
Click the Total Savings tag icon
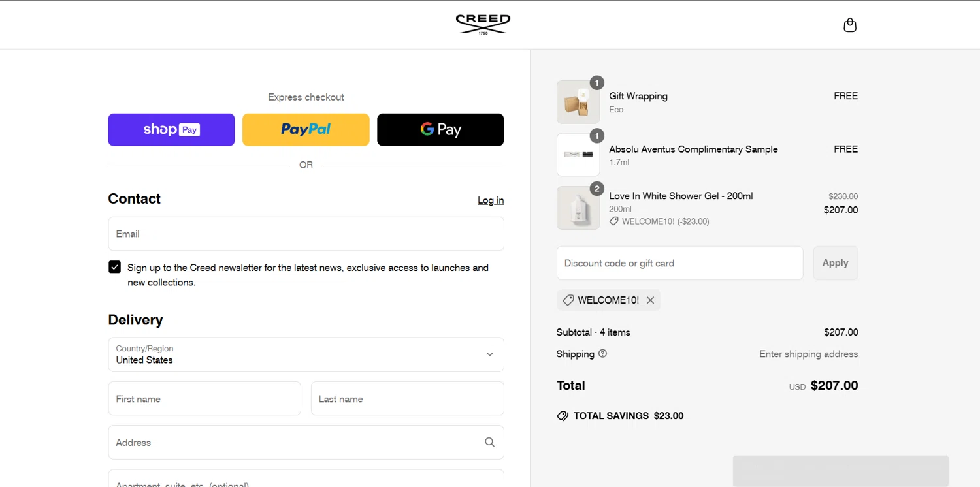[563, 416]
